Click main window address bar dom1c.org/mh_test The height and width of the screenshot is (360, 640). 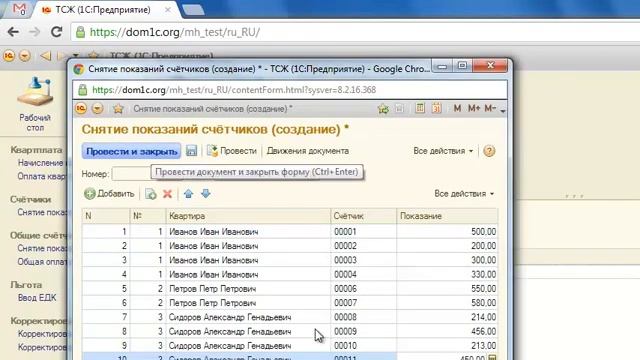tap(175, 32)
